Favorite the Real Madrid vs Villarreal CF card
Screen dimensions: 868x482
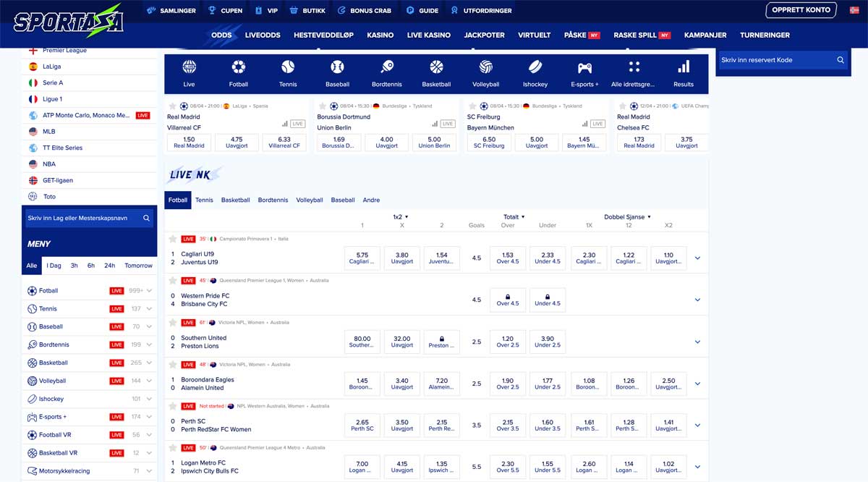coord(172,106)
